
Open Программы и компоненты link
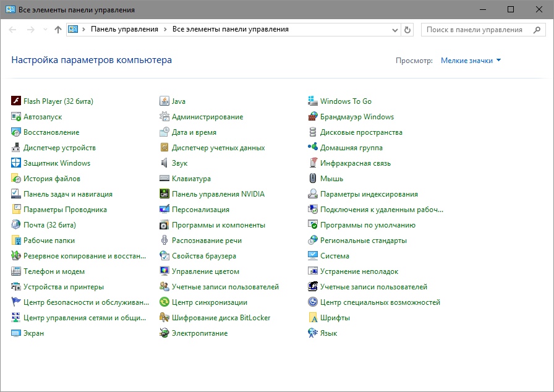218,225
